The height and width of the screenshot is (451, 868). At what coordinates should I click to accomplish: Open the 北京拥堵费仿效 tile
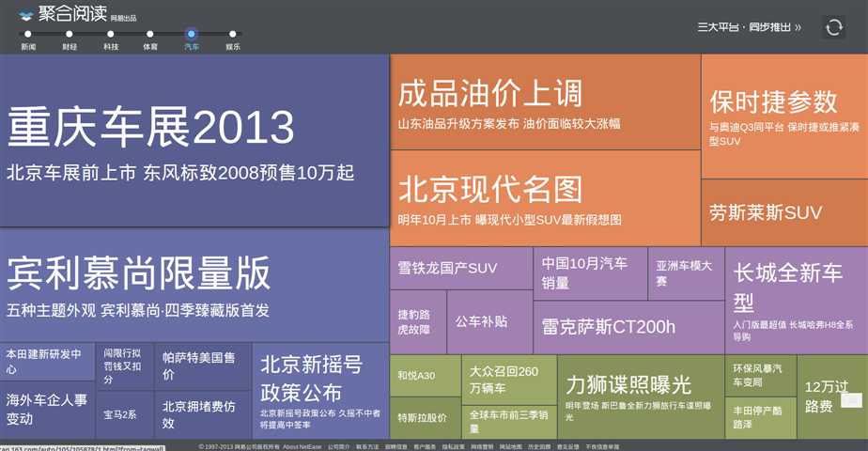click(203, 415)
